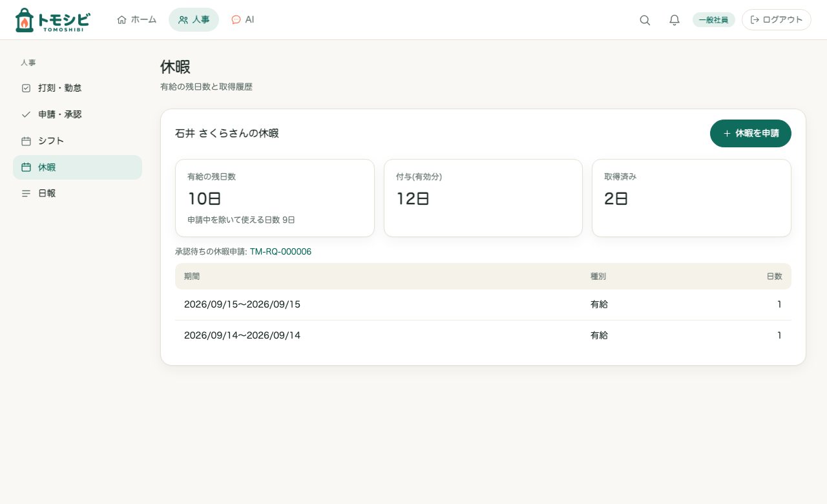Image resolution: width=827 pixels, height=504 pixels.
Task: Click the 申請・承認 checkmark icon
Action: [26, 114]
